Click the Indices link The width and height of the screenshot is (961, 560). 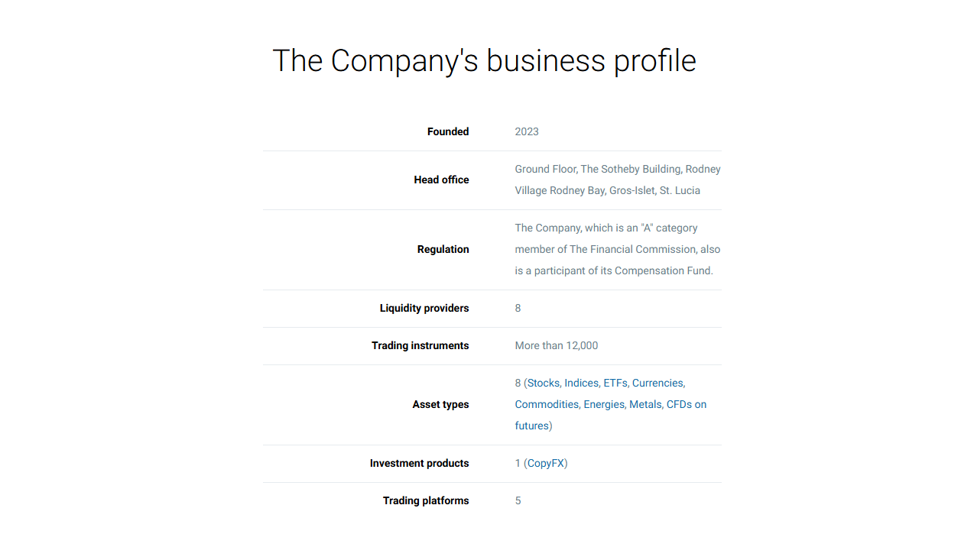coord(581,383)
